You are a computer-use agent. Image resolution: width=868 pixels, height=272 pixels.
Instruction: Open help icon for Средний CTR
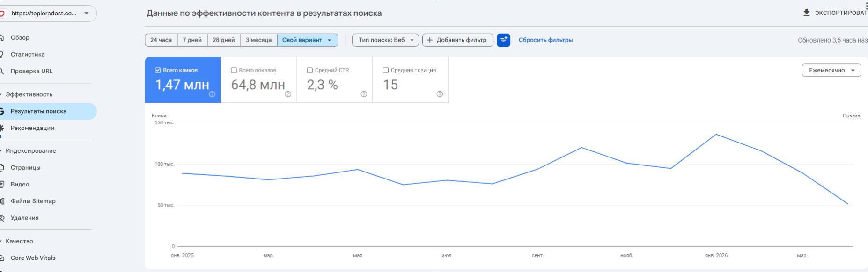click(x=364, y=94)
